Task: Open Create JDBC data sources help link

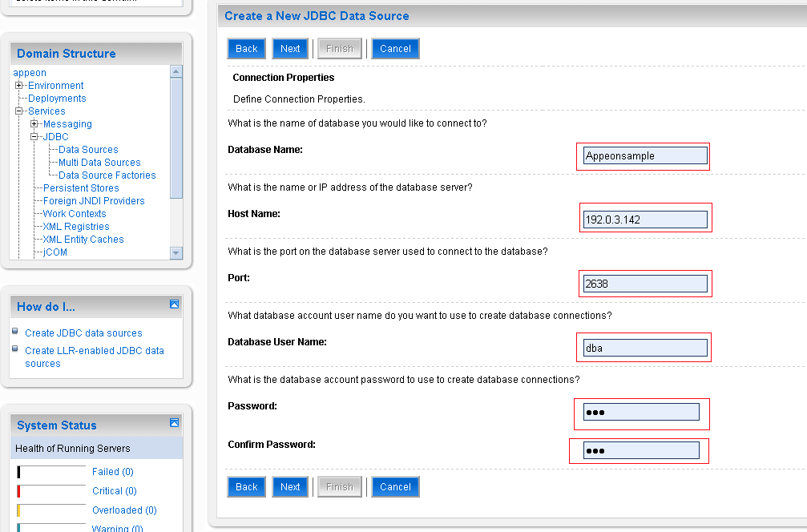Action: click(83, 333)
